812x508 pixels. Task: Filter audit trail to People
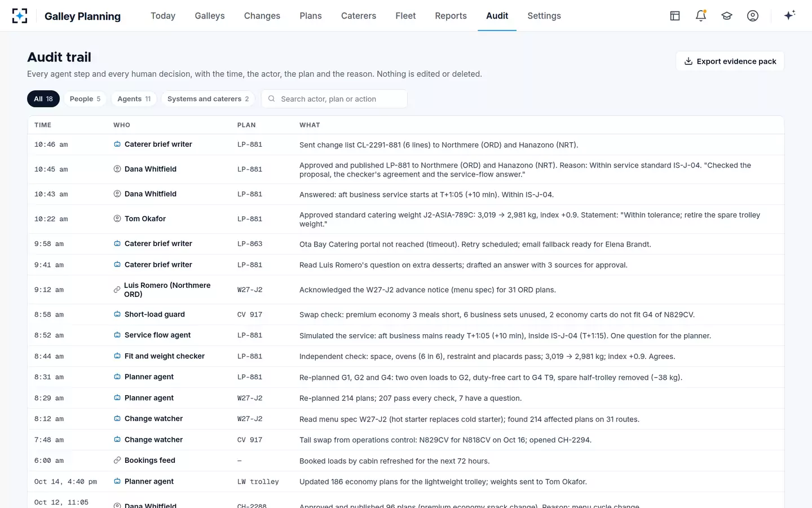[85, 99]
